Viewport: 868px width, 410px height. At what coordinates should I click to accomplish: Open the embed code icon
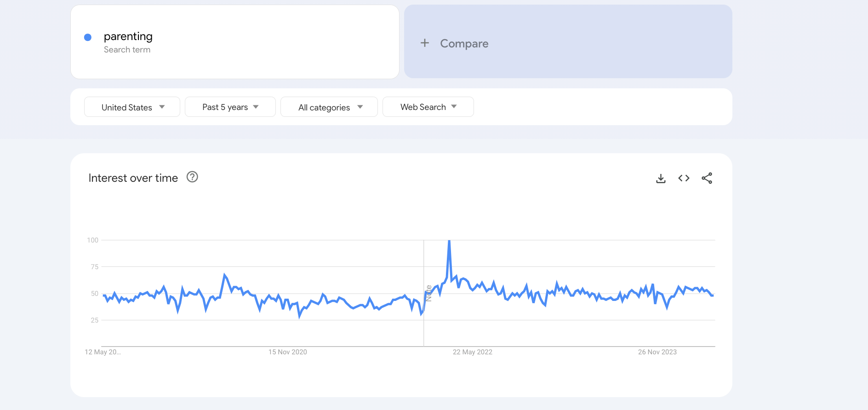(x=684, y=178)
